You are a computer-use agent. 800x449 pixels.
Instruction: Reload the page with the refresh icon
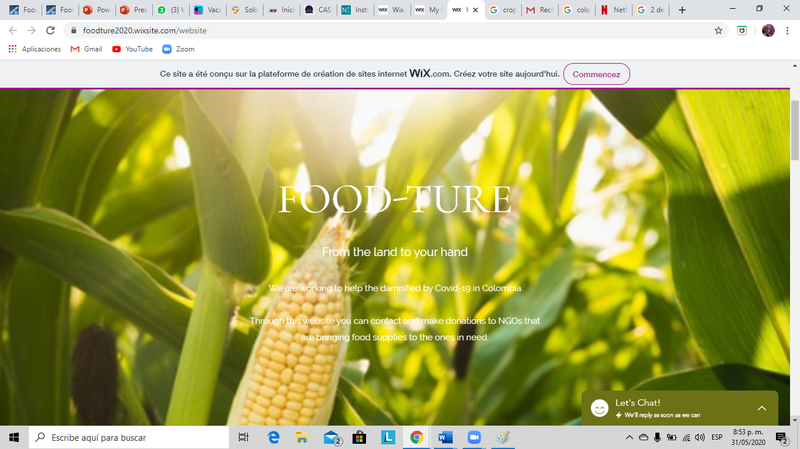50,31
